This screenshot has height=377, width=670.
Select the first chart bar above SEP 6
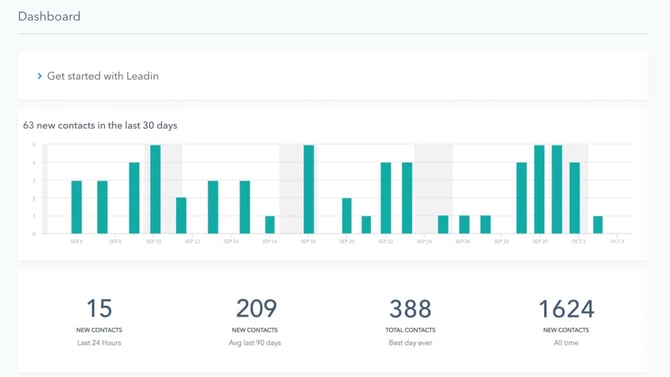click(76, 207)
